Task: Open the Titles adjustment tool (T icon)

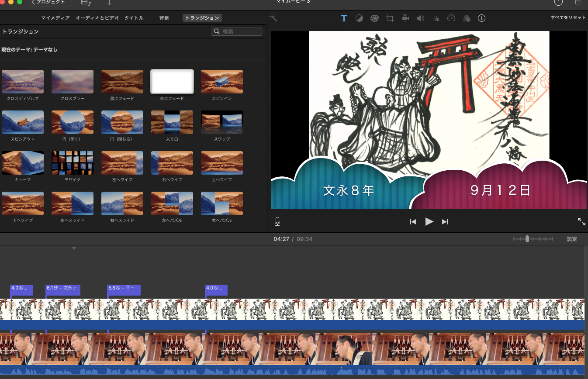Action: [x=344, y=18]
